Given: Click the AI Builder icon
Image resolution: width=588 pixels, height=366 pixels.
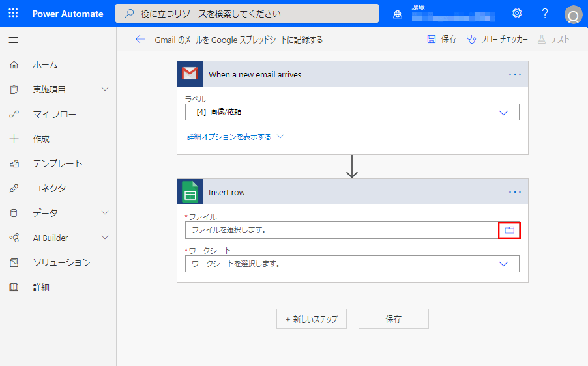Looking at the screenshot, I should (x=14, y=238).
